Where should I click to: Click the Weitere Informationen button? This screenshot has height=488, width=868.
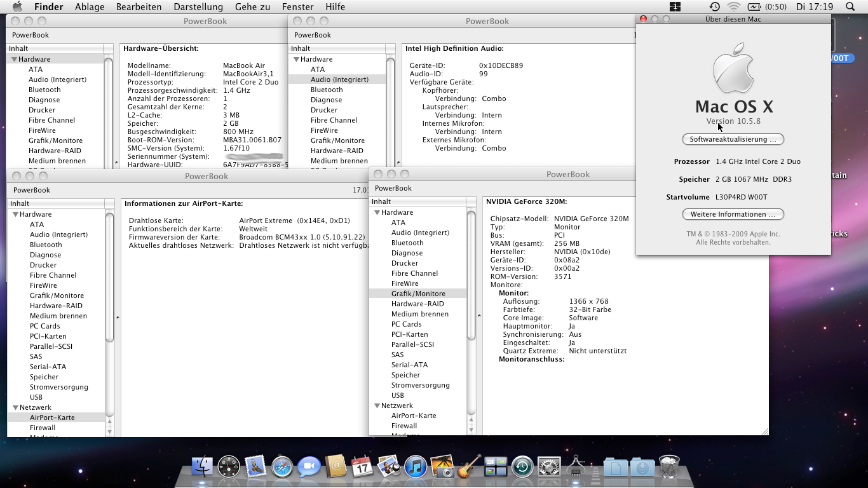[733, 214]
